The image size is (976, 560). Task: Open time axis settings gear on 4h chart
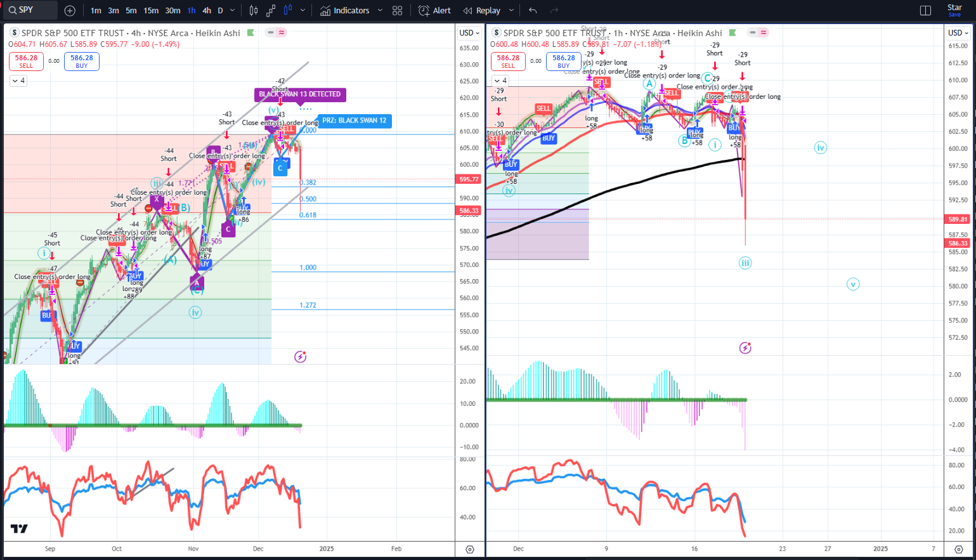470,549
